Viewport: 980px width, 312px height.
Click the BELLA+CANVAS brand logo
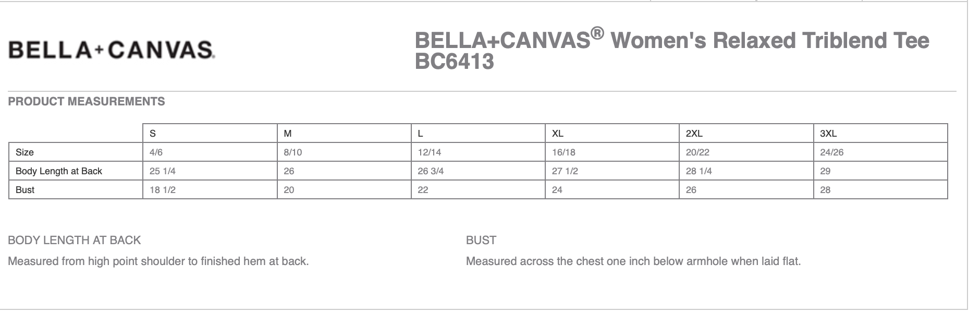pos(112,50)
